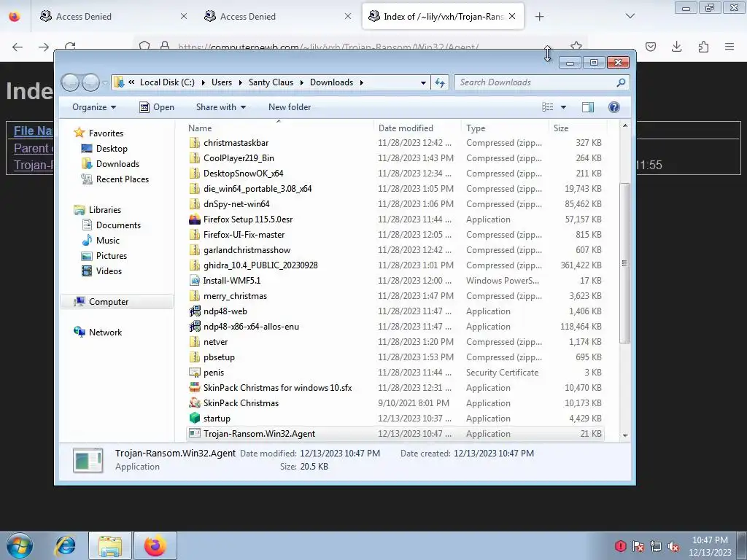Image resolution: width=747 pixels, height=560 pixels.
Task: Expand the Local Disk (C:) breadcrumb arrow
Action: point(203,82)
